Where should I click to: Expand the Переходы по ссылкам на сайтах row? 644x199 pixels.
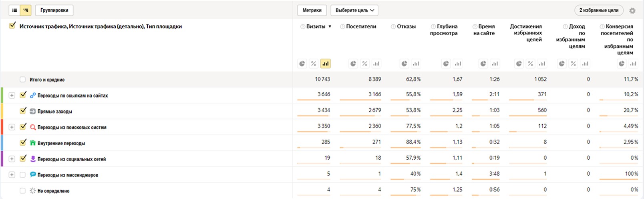(x=12, y=95)
